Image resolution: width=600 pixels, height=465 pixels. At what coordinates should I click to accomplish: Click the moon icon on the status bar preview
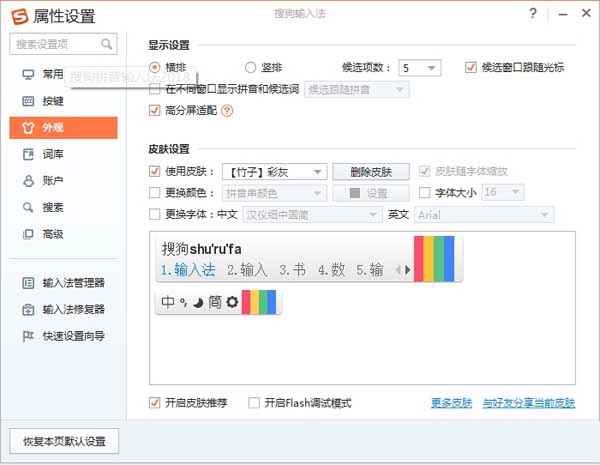(x=198, y=303)
